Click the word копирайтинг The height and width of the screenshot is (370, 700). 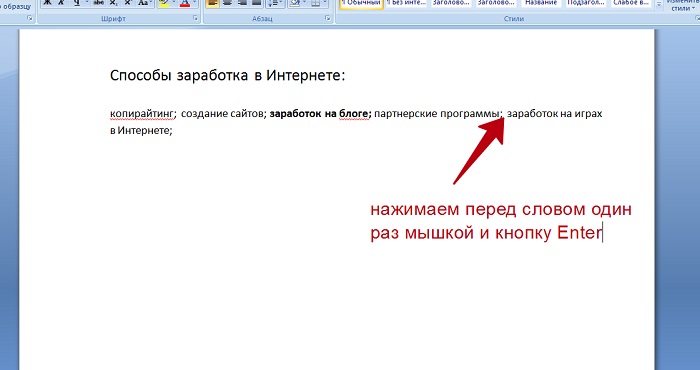(142, 114)
